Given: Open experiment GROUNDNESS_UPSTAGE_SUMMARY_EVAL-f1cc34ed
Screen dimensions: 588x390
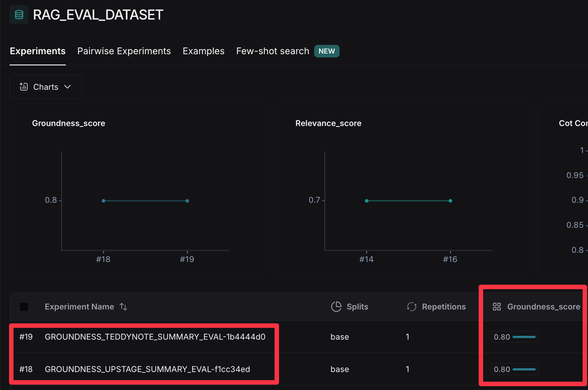Looking at the screenshot, I should [147, 369].
